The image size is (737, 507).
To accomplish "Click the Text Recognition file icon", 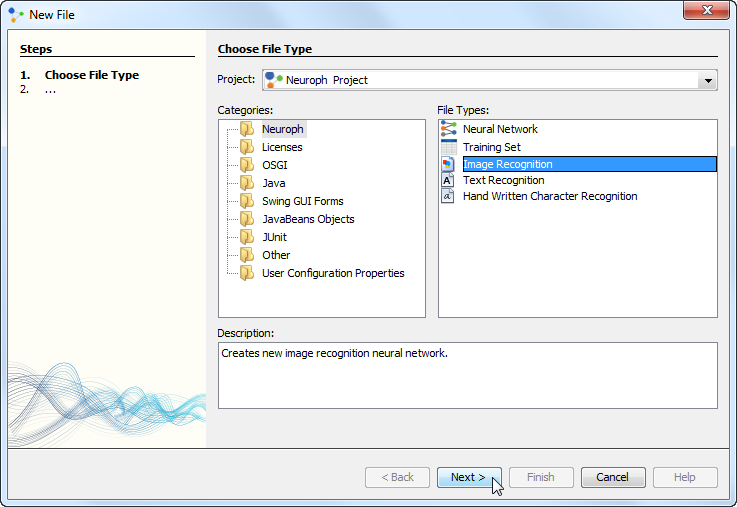I will (x=448, y=180).
